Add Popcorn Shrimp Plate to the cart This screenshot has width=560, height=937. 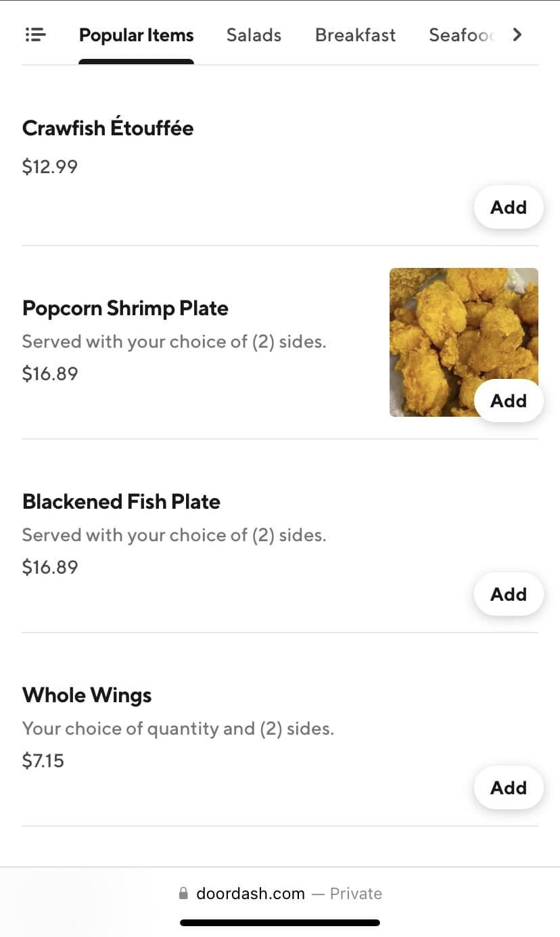point(508,401)
